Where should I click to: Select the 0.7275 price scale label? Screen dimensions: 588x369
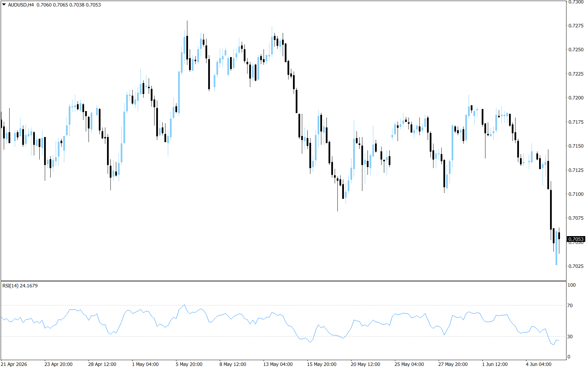pos(576,26)
